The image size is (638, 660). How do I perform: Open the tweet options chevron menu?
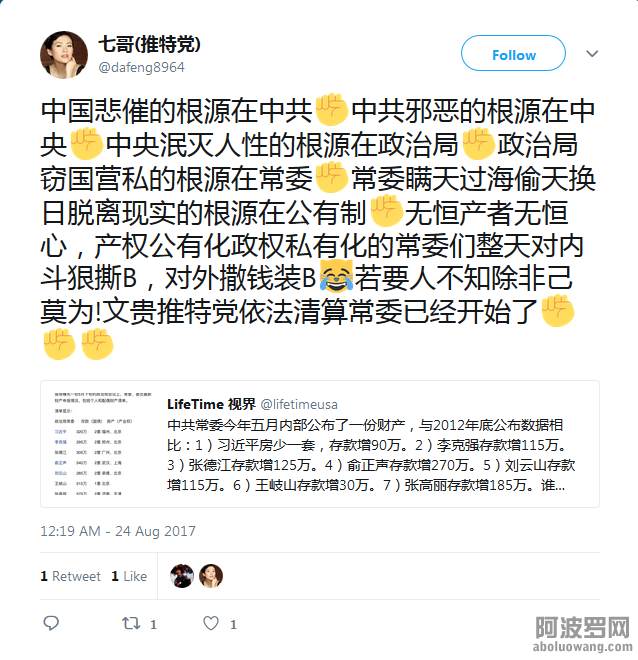592,53
